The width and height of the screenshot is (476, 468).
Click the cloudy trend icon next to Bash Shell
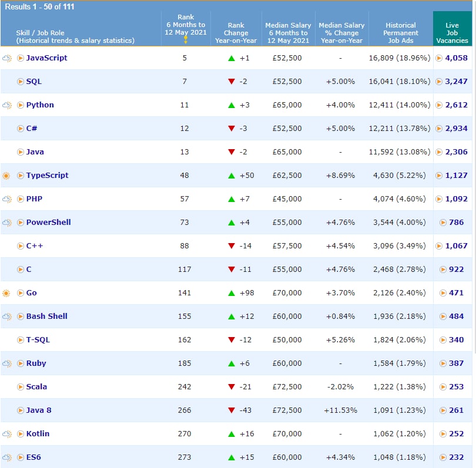[x=7, y=317]
